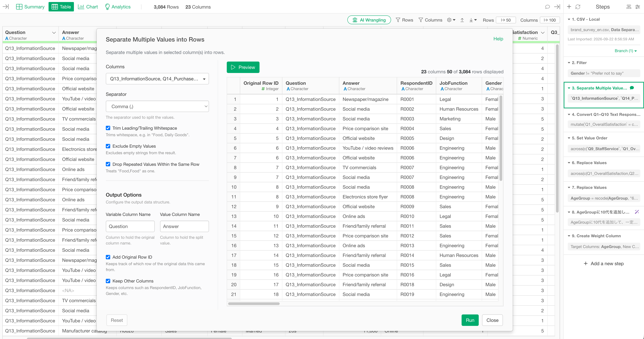Screen dimensions: 644x339
Task: Switch to the Chart tab
Action: (x=88, y=7)
